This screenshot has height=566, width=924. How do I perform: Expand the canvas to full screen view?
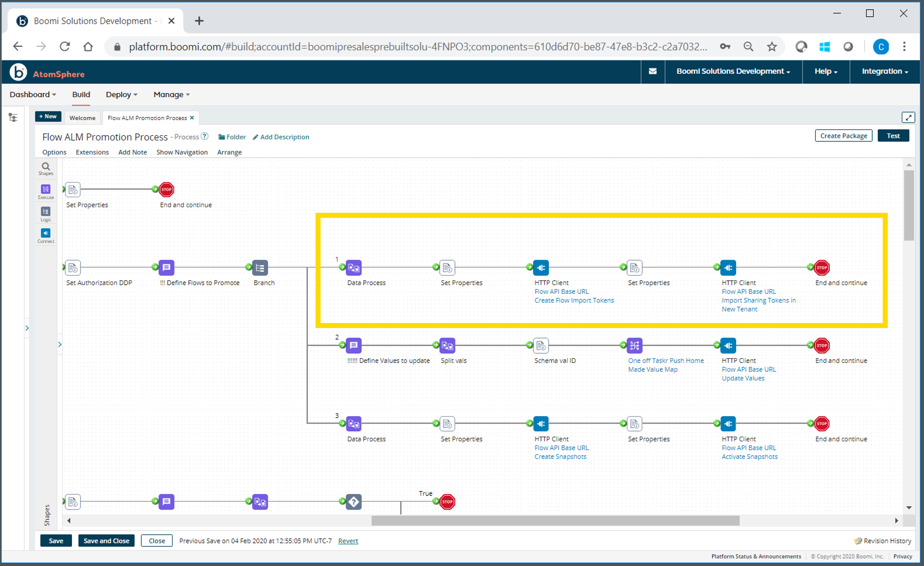pos(908,117)
